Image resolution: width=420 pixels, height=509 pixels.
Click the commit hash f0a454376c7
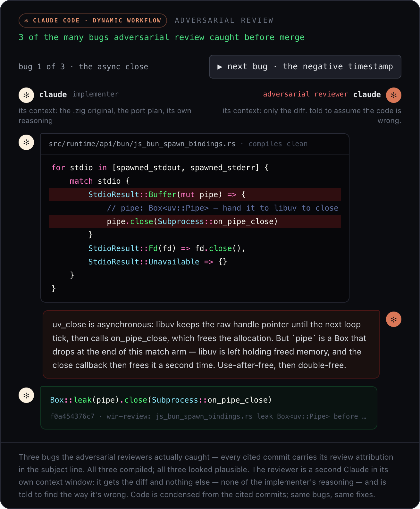pos(72,416)
